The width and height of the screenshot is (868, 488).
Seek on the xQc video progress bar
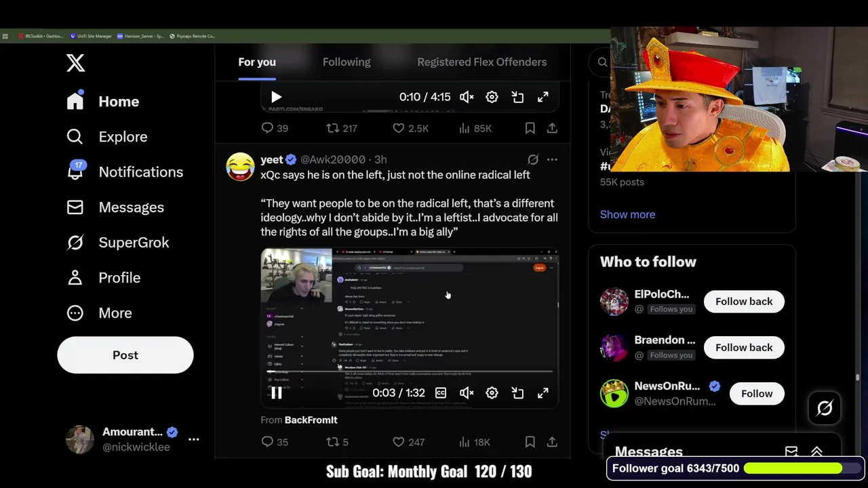(x=410, y=371)
